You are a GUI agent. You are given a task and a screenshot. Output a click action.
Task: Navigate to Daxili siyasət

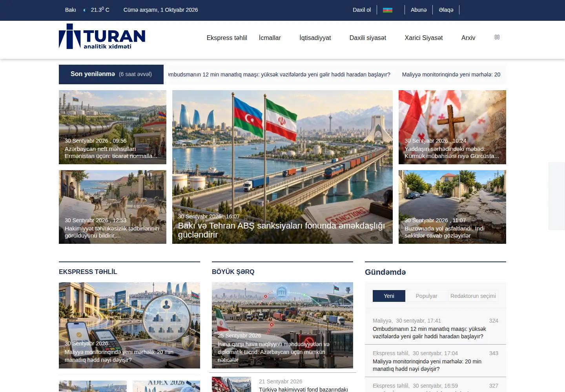[368, 38]
